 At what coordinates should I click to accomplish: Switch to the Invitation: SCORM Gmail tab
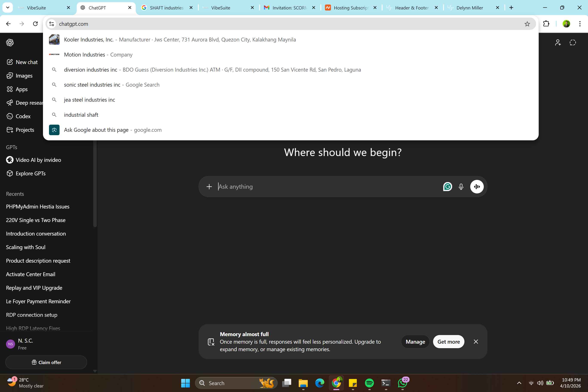[290, 8]
